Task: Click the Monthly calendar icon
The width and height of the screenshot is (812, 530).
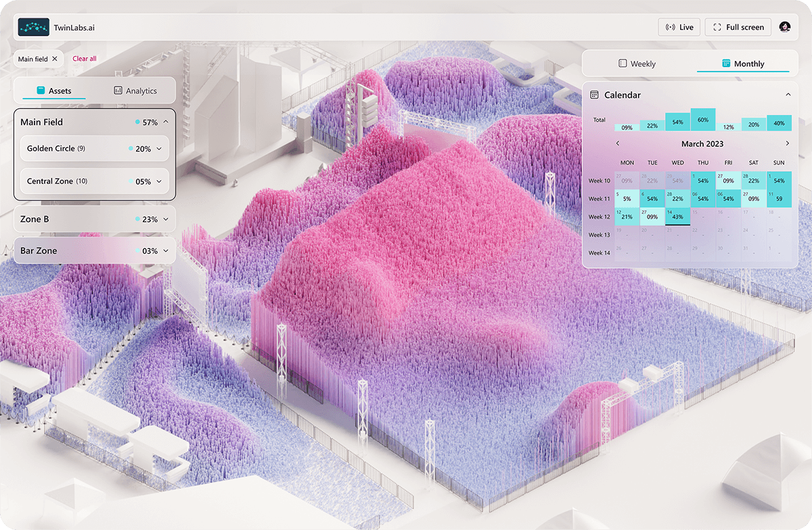Action: [x=727, y=63]
